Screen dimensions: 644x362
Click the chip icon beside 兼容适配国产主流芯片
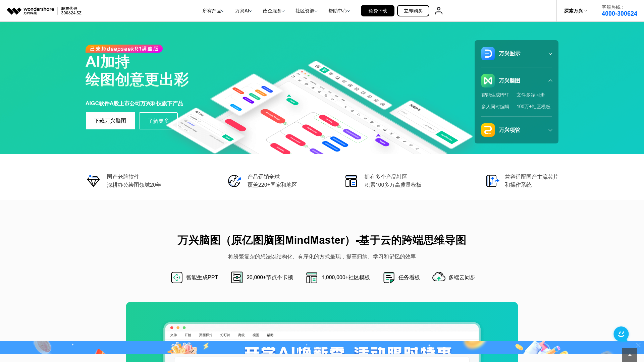coord(492,181)
